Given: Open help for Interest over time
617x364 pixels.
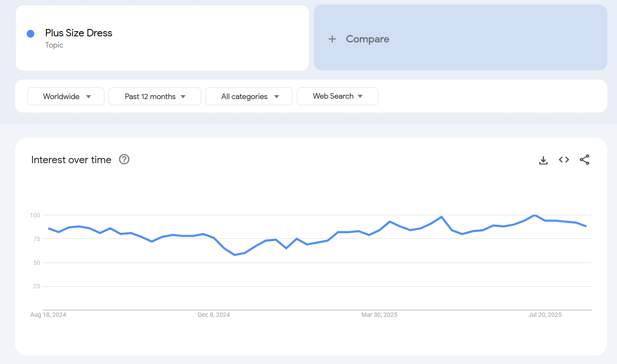Looking at the screenshot, I should click(124, 159).
